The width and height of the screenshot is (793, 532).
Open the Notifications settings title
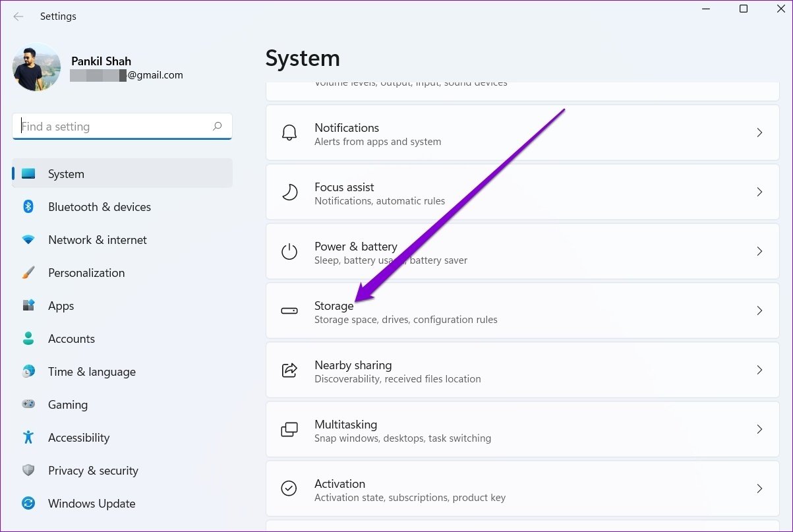[x=347, y=128]
